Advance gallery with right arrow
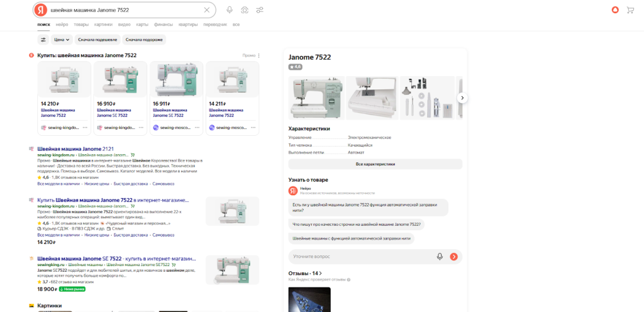644x312 pixels. (462, 97)
